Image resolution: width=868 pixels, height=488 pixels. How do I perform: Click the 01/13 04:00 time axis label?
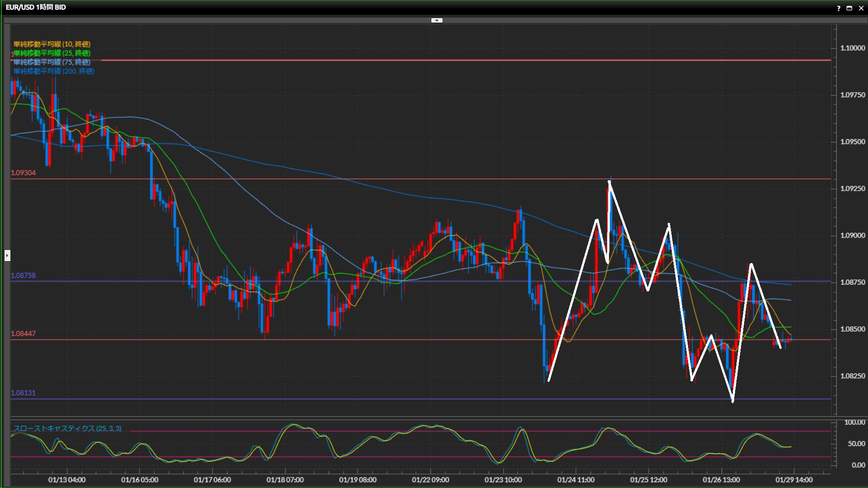pyautogui.click(x=67, y=480)
